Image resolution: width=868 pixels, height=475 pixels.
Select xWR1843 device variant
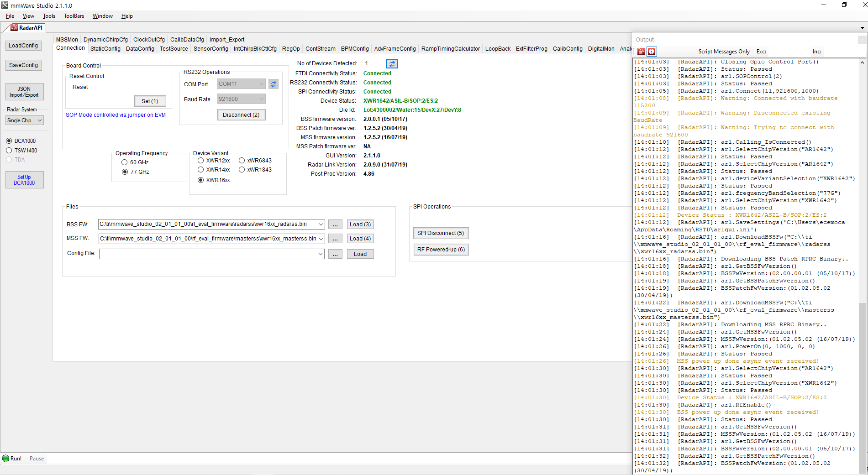(242, 170)
